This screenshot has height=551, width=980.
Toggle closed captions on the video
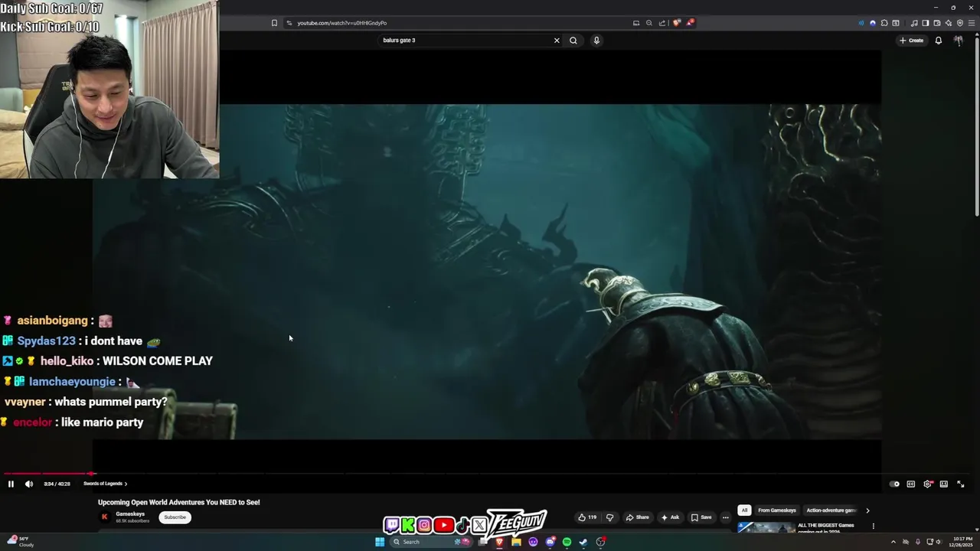pyautogui.click(x=911, y=484)
